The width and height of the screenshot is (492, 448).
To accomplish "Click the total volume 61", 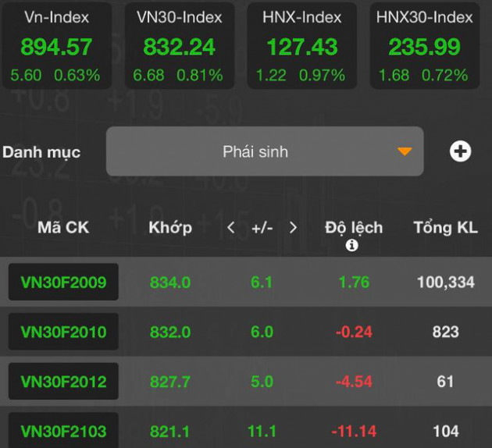I will pos(445,382).
